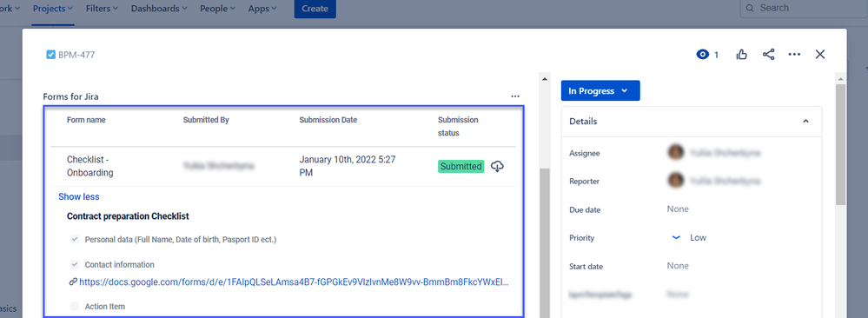Click the Contract preparation Checklist heading
This screenshot has width=868, height=318.
pyautogui.click(x=129, y=216)
